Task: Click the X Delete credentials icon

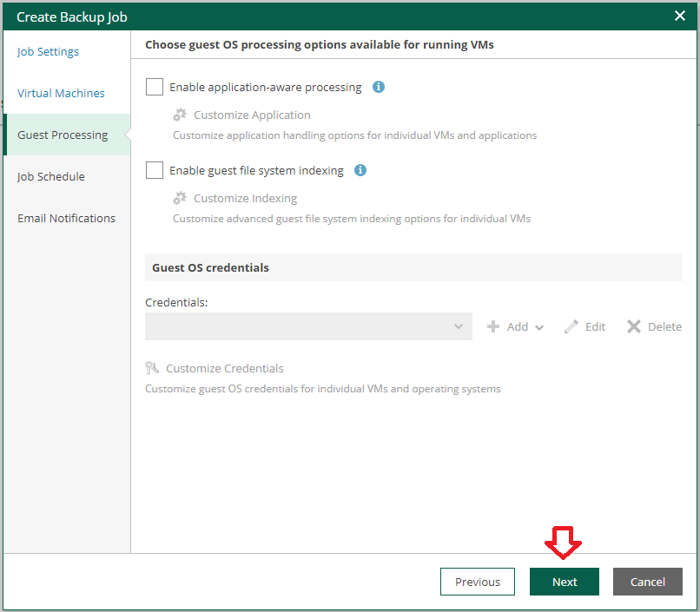Action: [x=633, y=326]
